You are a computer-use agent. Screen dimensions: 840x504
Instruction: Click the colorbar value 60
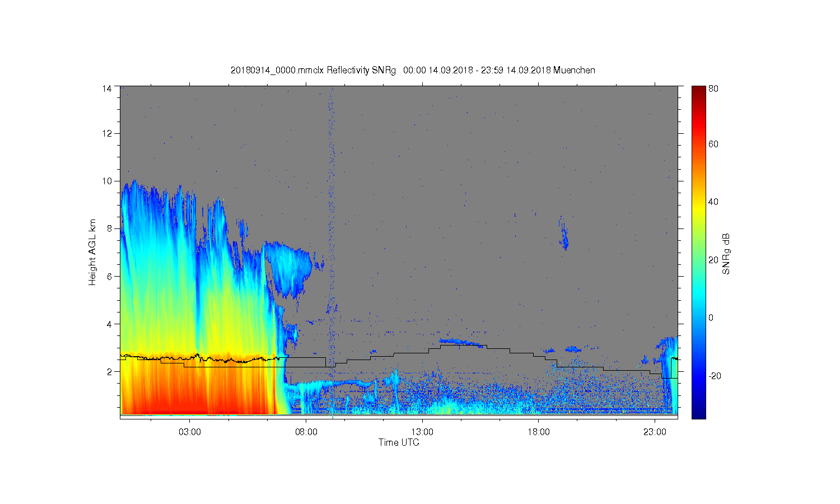tap(713, 144)
